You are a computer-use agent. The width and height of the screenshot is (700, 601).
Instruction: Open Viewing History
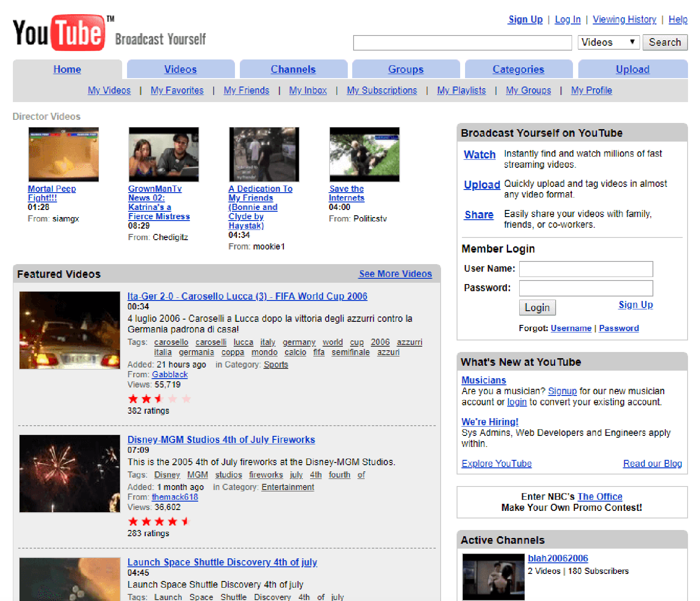pos(624,20)
